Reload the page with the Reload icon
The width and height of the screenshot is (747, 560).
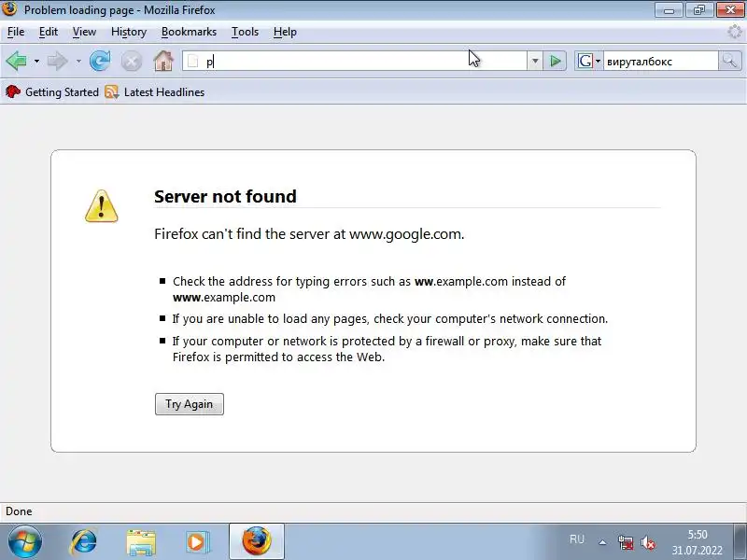tap(100, 61)
